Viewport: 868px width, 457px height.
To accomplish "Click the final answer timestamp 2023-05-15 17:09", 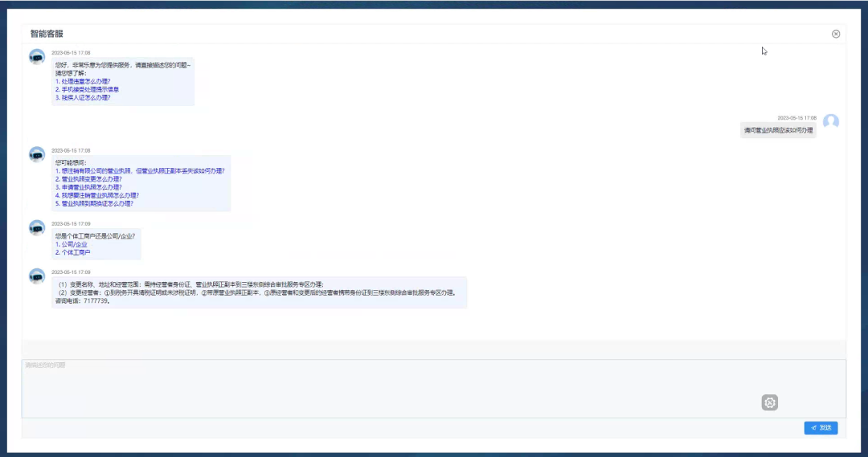I will click(x=71, y=272).
